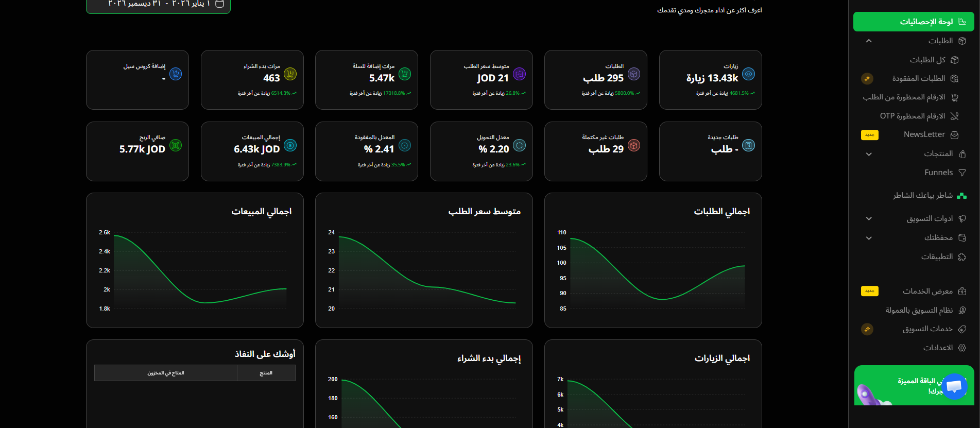Click the checkout starts yellow cart icon
The image size is (980, 428).
pyautogui.click(x=290, y=74)
